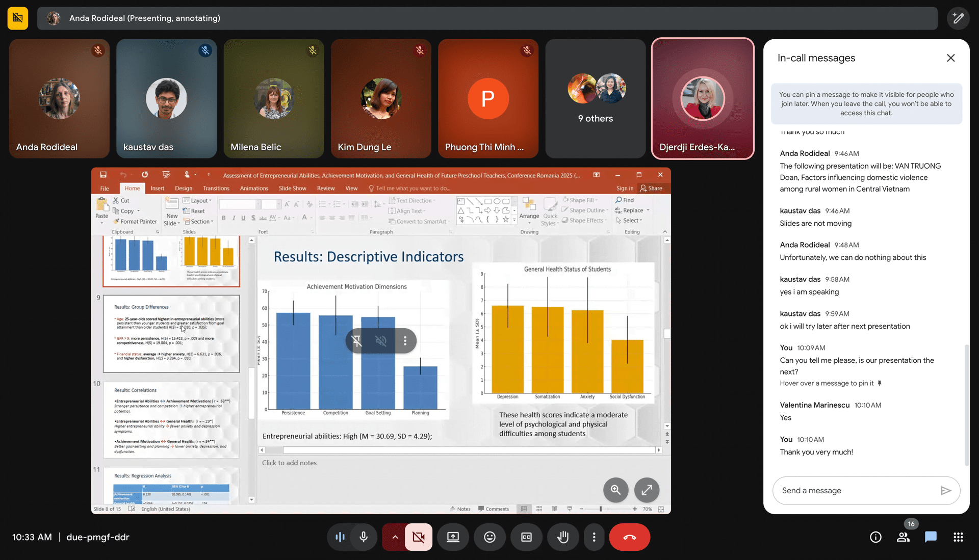Toggle the chat messages panel icon

(931, 537)
